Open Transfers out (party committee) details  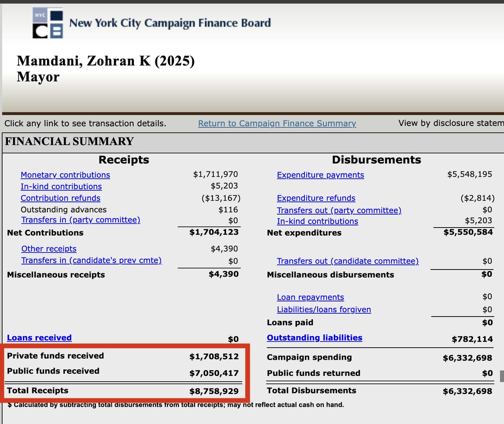339,209
